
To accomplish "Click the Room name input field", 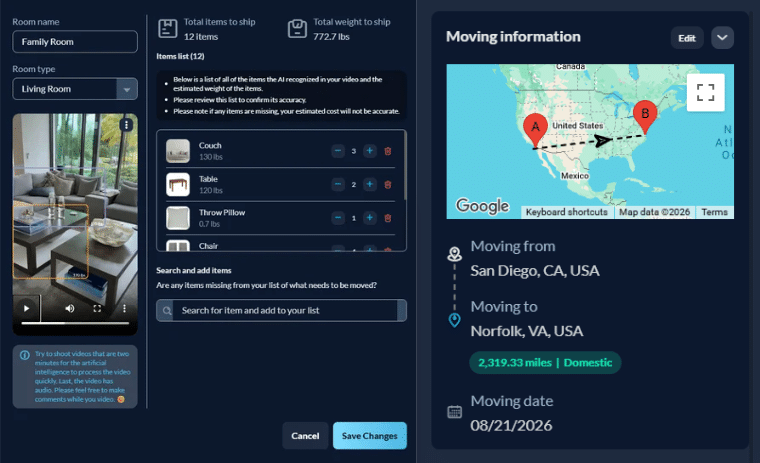I will [75, 42].
